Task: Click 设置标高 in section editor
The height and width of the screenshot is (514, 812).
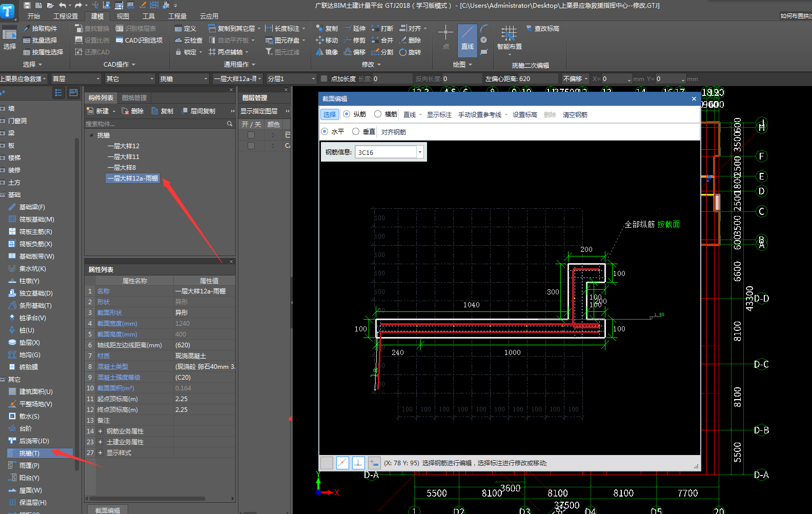Action: [x=525, y=115]
